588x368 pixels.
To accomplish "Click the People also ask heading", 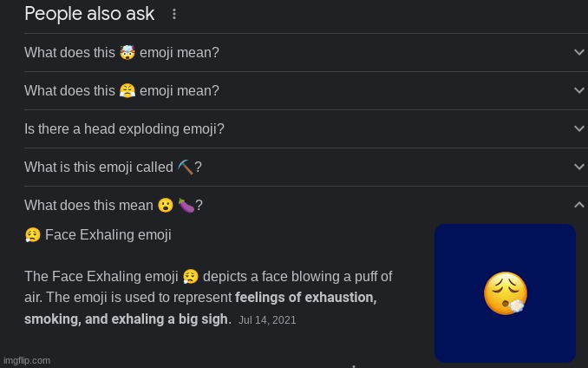I will (89, 14).
